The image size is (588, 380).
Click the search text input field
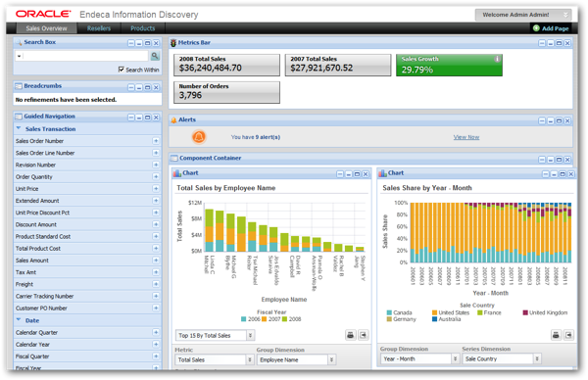click(x=85, y=56)
